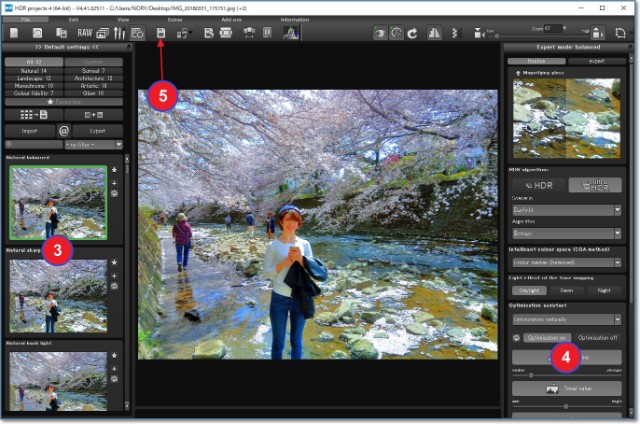640x424 pixels.
Task: Select Daylight tone mapping light
Action: tap(531, 291)
